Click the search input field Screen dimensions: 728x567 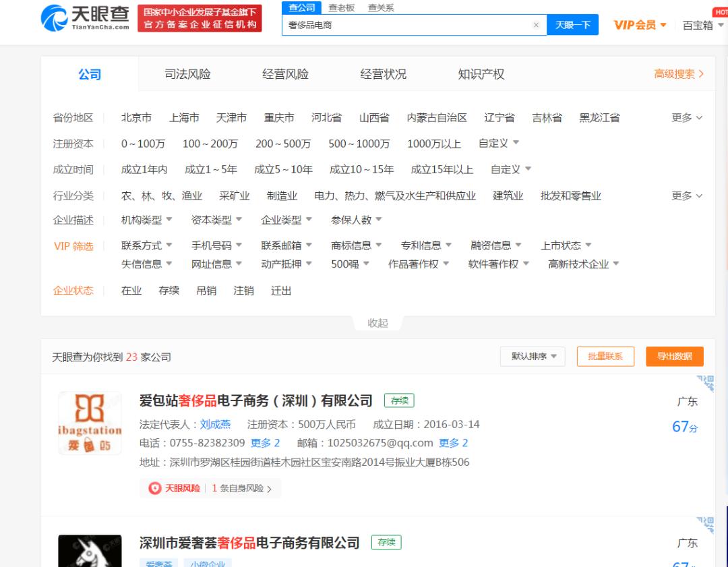pos(404,25)
